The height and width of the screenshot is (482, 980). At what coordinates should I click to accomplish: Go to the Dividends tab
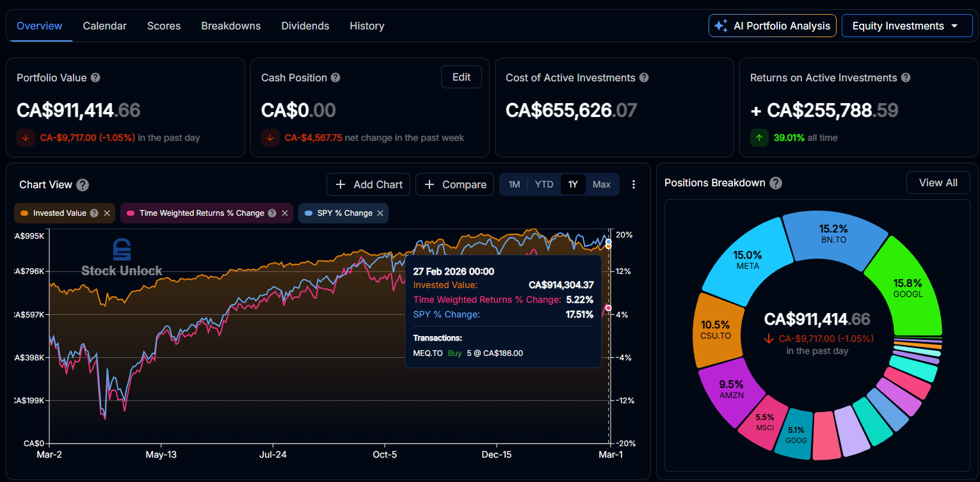point(305,26)
